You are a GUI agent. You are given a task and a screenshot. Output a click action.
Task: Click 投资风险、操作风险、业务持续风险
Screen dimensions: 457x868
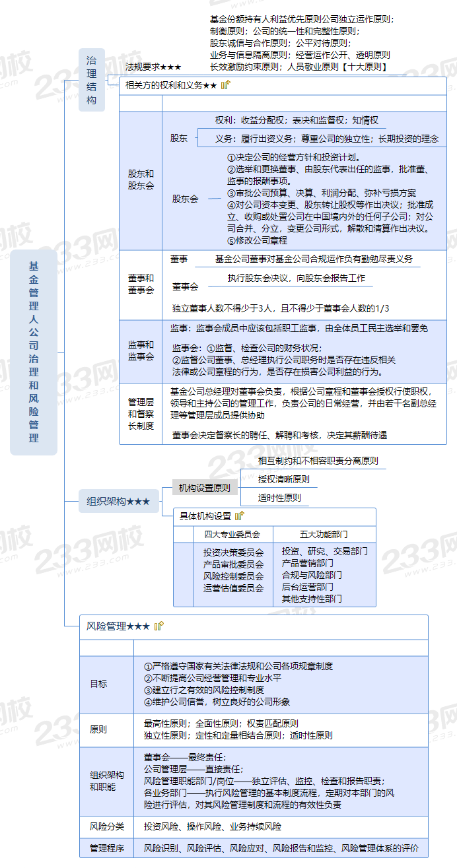(x=213, y=826)
